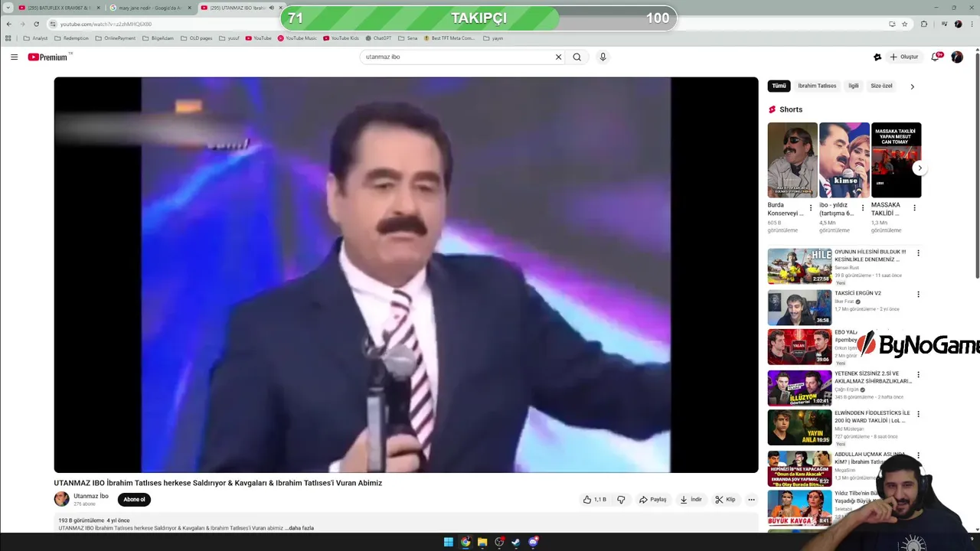This screenshot has width=980, height=551.
Task: Open the YouTube hamburger guide menu
Action: click(14, 57)
